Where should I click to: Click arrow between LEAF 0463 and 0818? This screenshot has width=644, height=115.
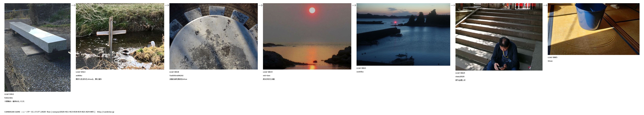point(167,5)
